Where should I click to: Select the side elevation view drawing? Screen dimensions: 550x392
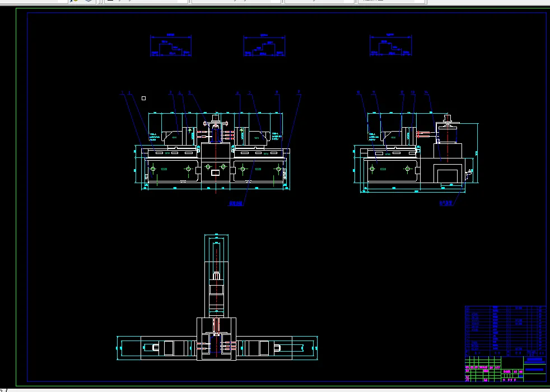(x=416, y=152)
